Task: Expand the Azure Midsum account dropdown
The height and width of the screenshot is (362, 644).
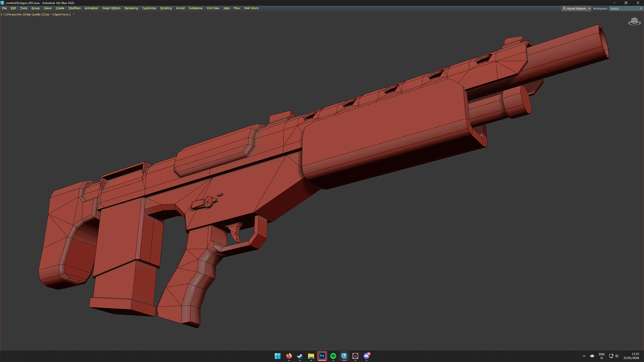Action: tap(576, 8)
